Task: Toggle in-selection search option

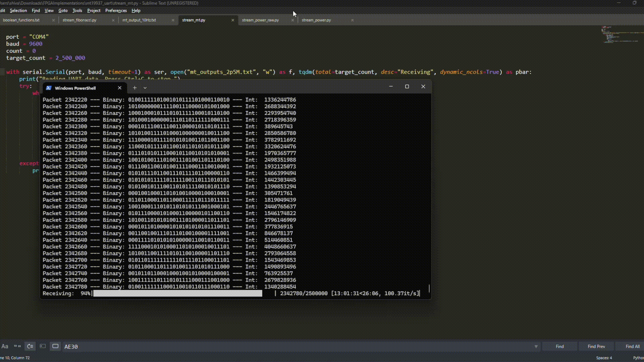Action: click(x=43, y=346)
